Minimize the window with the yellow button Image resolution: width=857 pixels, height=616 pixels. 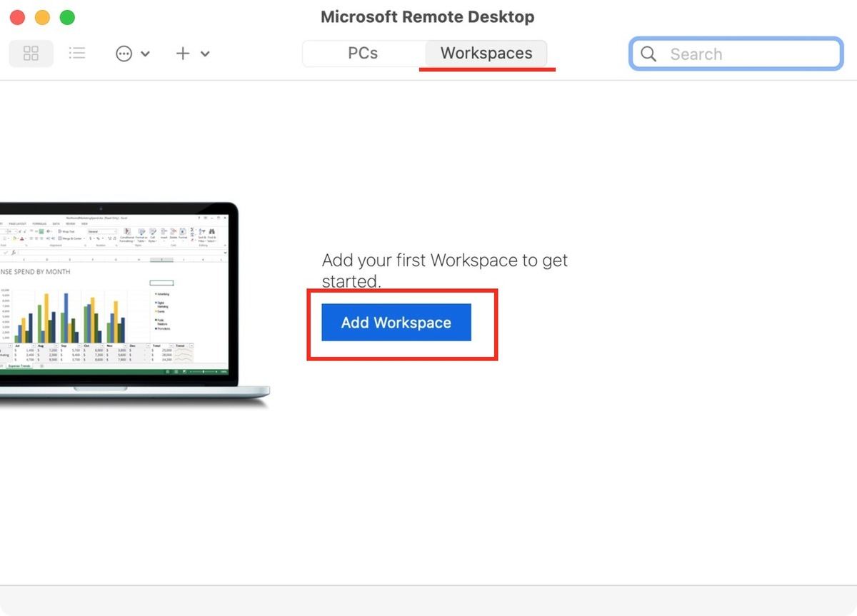(43, 17)
